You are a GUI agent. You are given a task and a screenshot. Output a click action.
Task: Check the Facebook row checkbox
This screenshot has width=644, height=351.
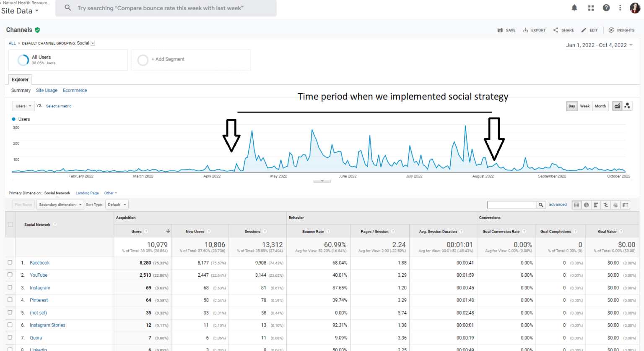point(10,262)
